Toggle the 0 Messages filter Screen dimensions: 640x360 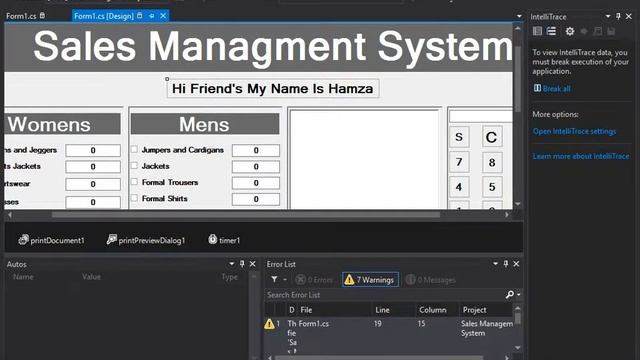(x=431, y=280)
